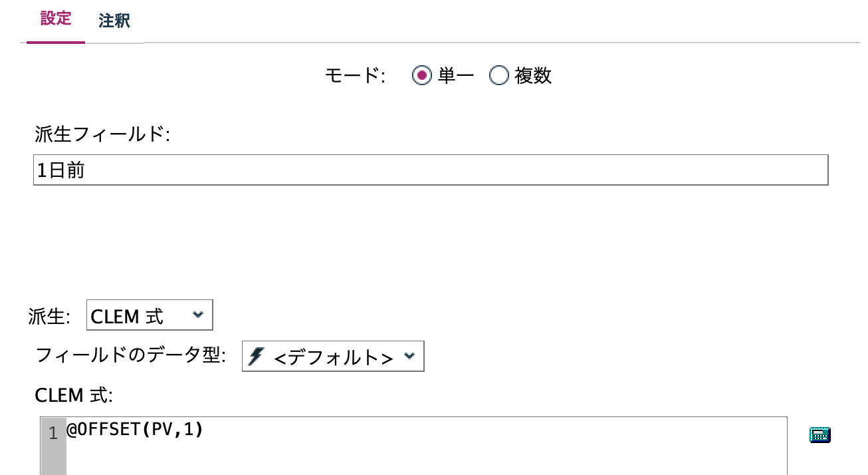Image resolution: width=868 pixels, height=475 pixels.
Task: Select the 複数 radio button
Action: tap(498, 76)
